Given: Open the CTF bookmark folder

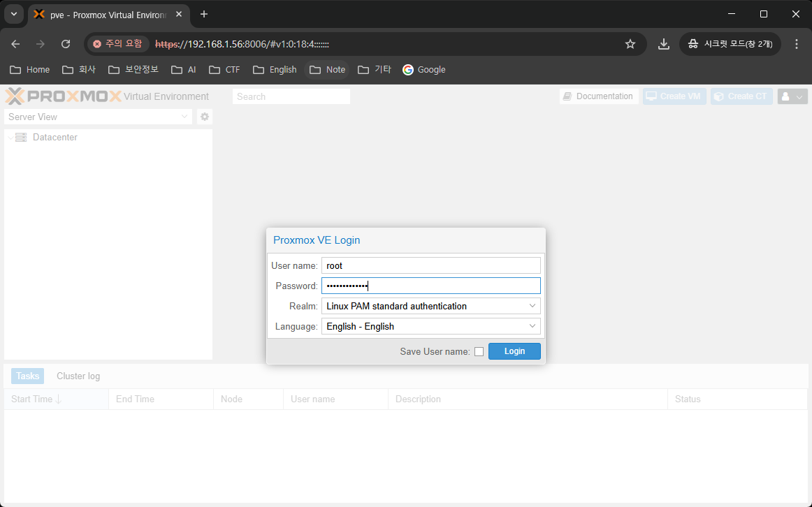Looking at the screenshot, I should [225, 69].
